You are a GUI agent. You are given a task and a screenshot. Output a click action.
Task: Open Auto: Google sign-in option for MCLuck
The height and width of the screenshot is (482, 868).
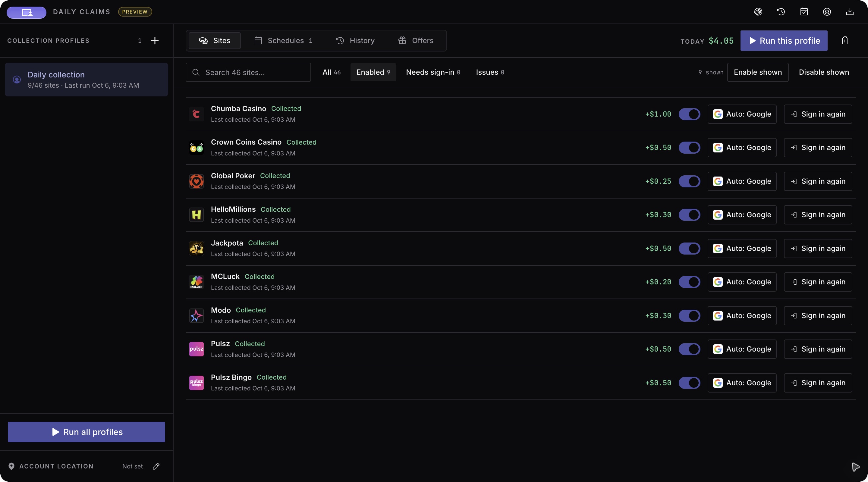point(742,282)
